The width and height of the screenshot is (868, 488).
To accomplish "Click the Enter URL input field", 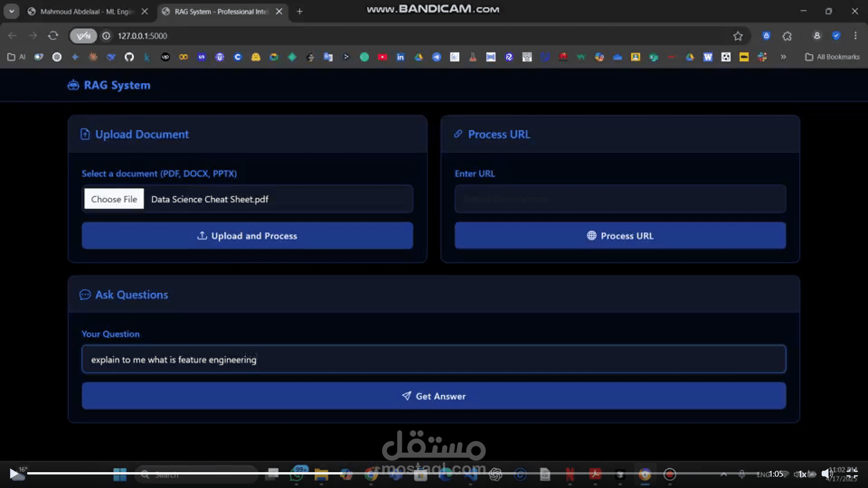I will coord(620,199).
